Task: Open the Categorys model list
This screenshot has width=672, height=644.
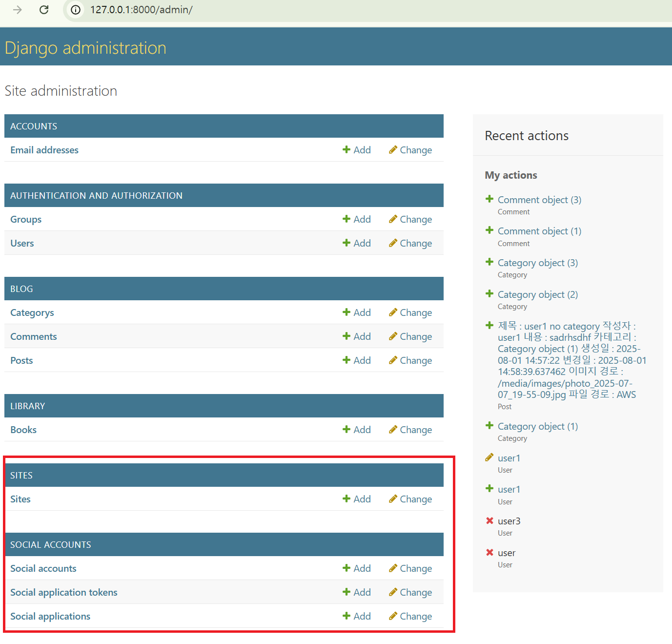Action: (32, 312)
